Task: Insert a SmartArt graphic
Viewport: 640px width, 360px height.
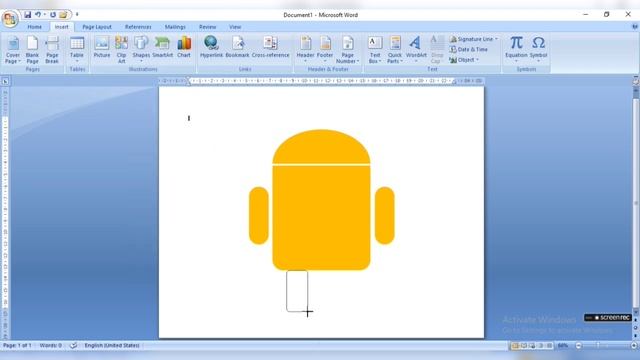Action: (x=162, y=47)
